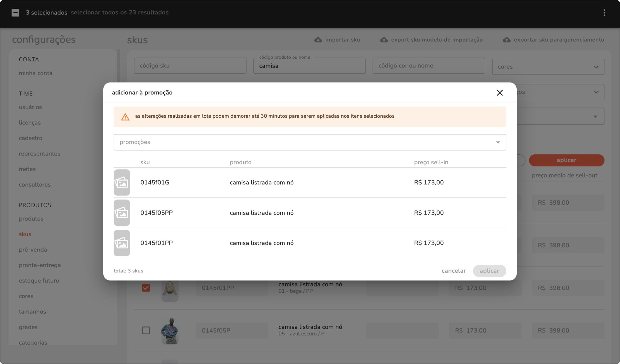Uncheck the 0145f01PP row checkbox
Image resolution: width=620 pixels, height=364 pixels.
tap(146, 288)
